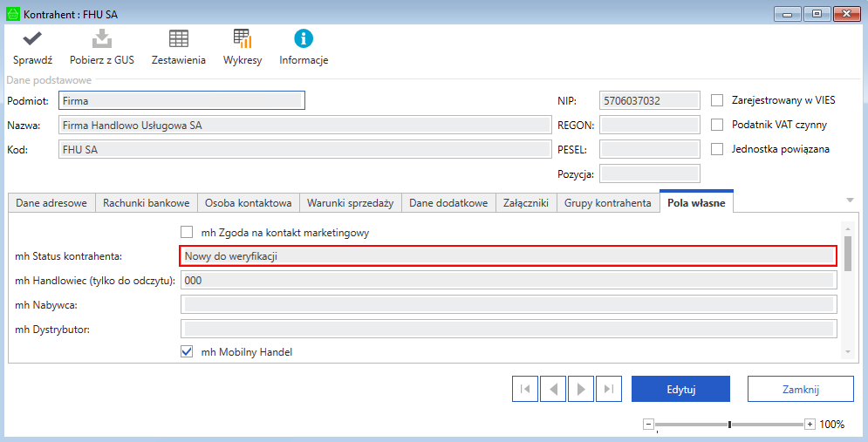868x442 pixels.
Task: Tick mh Zgoda na kontakt marketingowy
Action: pos(187,233)
